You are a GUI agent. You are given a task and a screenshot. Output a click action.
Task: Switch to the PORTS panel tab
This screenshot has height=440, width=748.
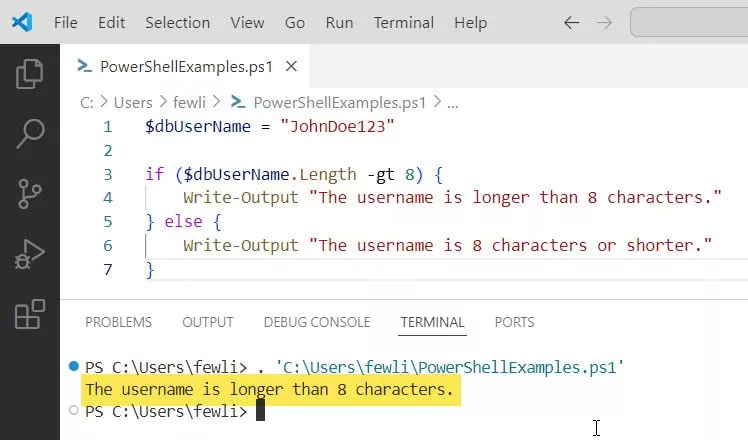514,322
